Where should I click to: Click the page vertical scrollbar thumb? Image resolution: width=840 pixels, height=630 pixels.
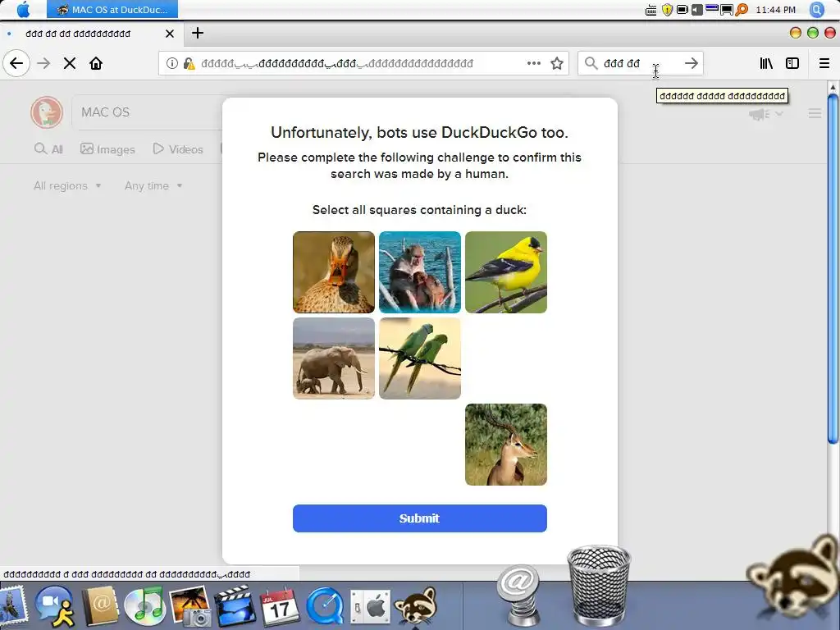pos(833,269)
